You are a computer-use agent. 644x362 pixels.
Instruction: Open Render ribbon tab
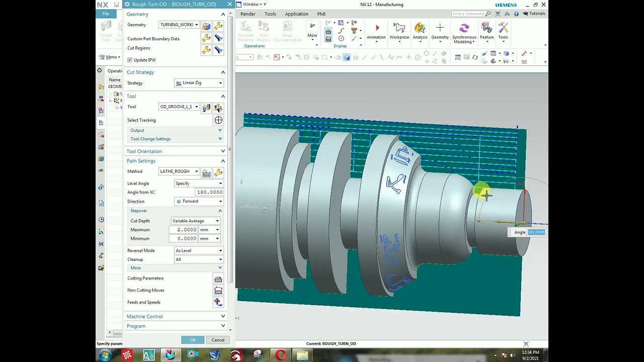(248, 14)
